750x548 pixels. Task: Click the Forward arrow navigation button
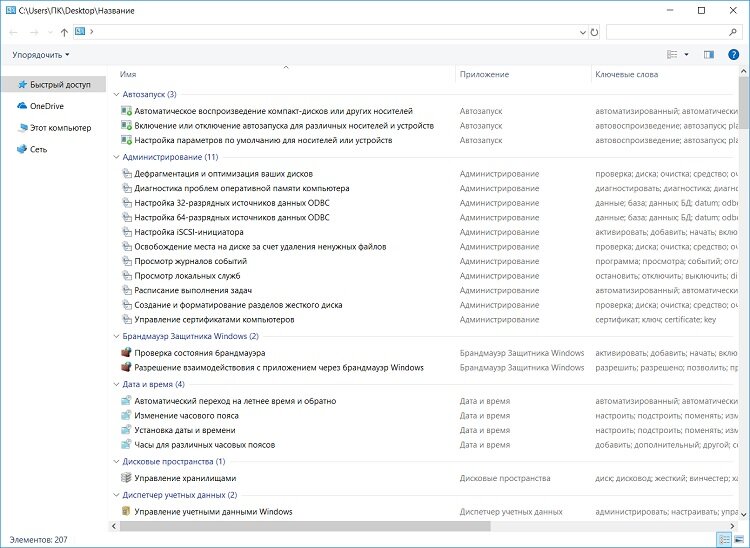click(x=34, y=32)
